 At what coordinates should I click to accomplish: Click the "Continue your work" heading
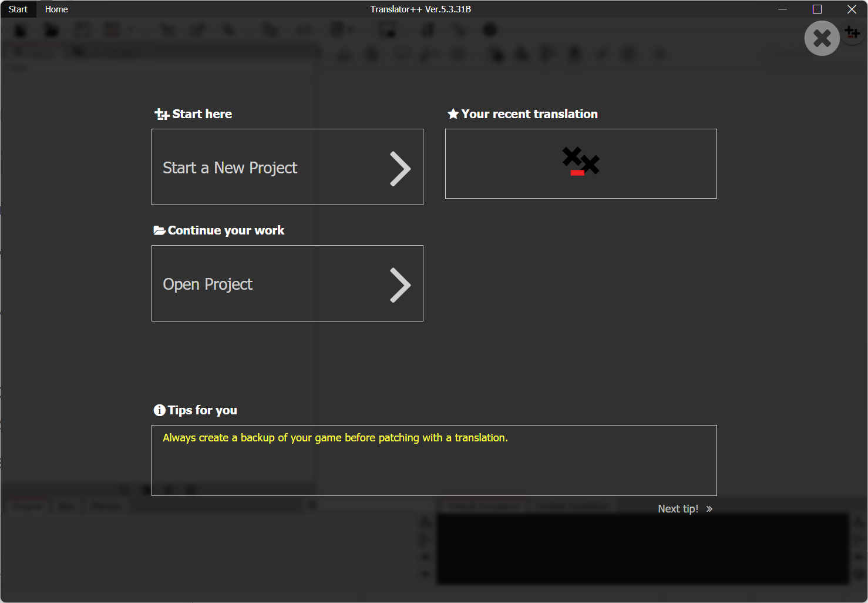[219, 230]
